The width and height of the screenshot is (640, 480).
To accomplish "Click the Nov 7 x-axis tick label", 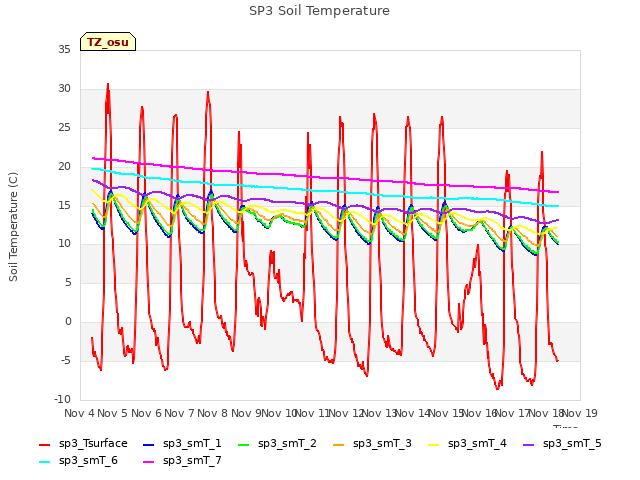I will pos(179,413).
